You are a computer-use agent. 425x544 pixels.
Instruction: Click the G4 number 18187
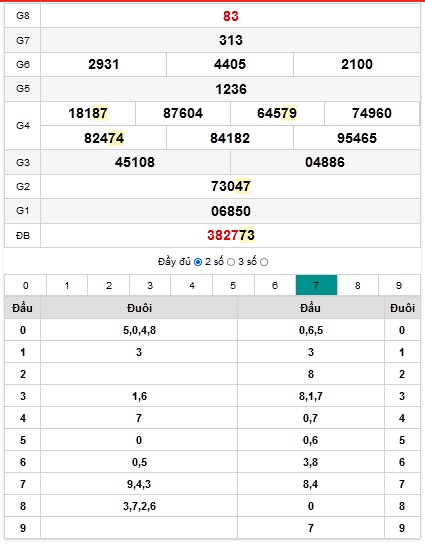point(88,113)
